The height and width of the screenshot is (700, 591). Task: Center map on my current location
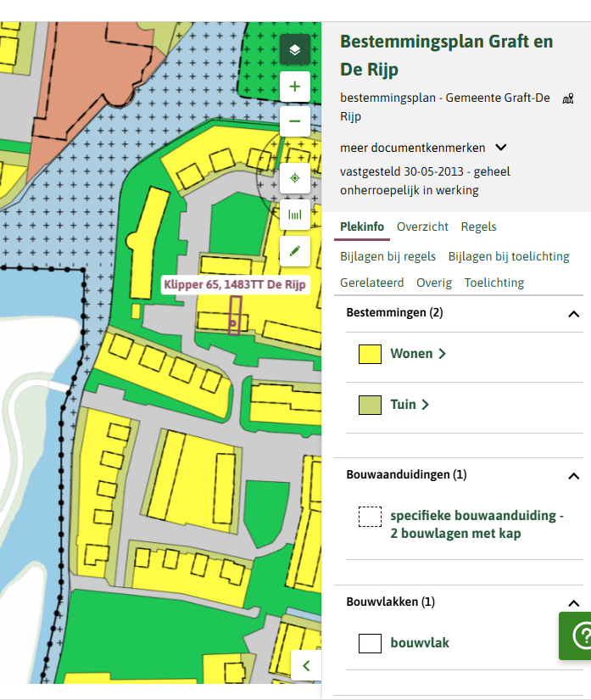[294, 178]
